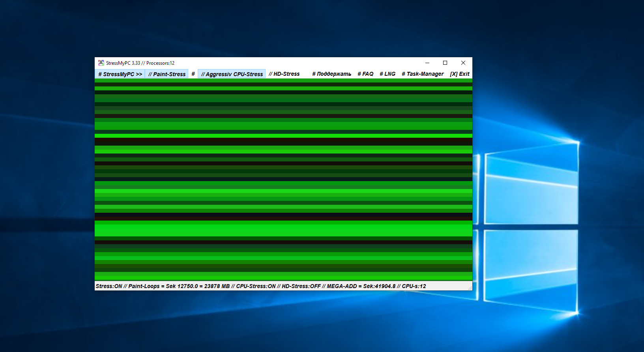644x352 pixels.
Task: Open the # FAQ menu item
Action: pos(365,74)
